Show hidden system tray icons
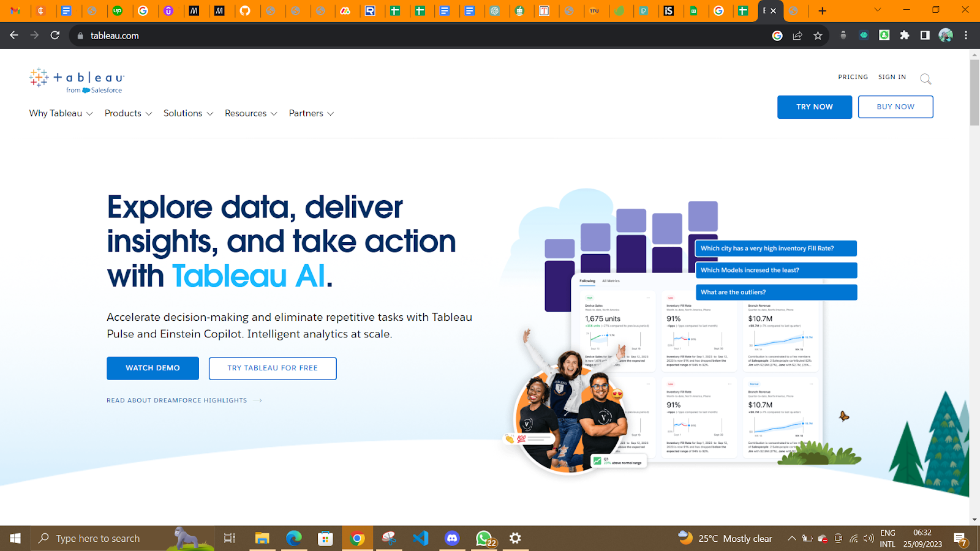 pos(791,538)
